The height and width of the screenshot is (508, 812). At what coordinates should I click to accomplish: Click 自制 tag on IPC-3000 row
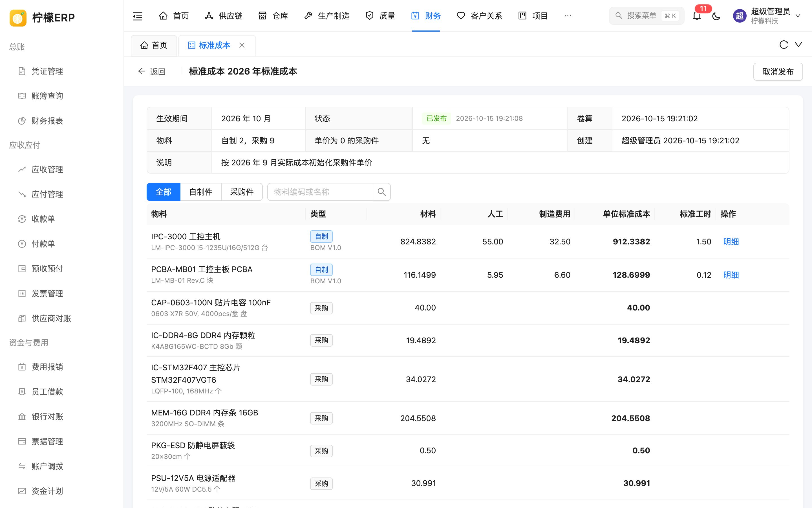[321, 237]
